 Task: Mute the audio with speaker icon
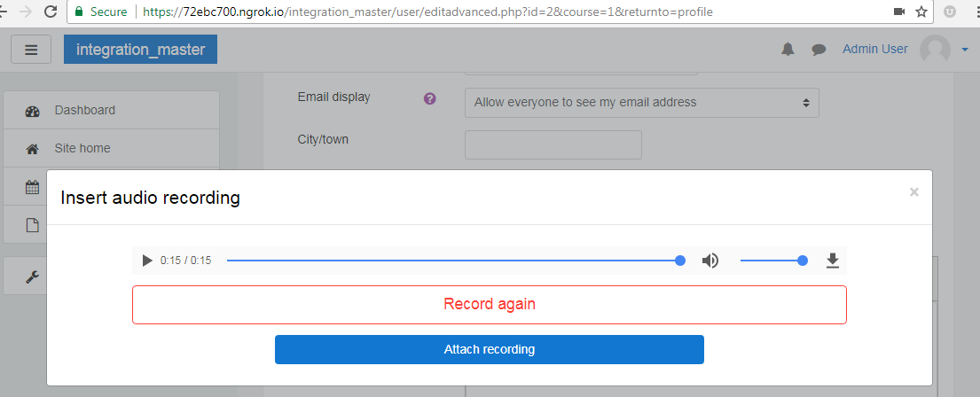(x=710, y=261)
